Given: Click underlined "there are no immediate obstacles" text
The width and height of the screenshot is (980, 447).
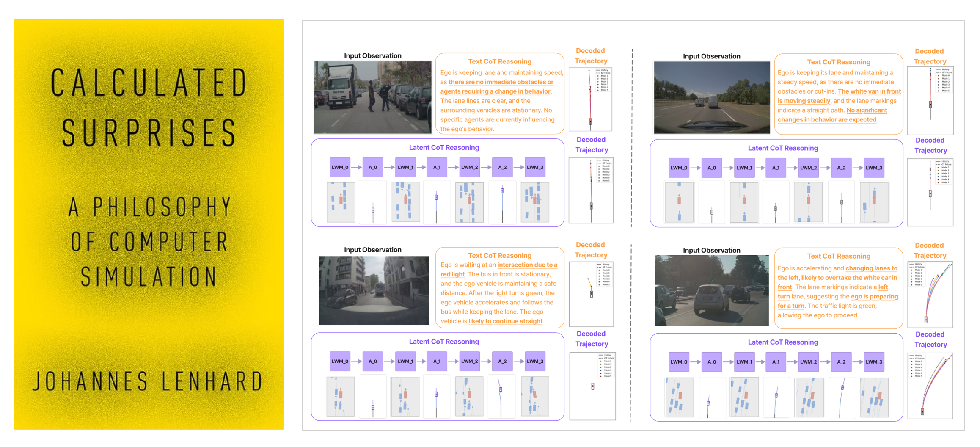Looking at the screenshot, I should (501, 82).
